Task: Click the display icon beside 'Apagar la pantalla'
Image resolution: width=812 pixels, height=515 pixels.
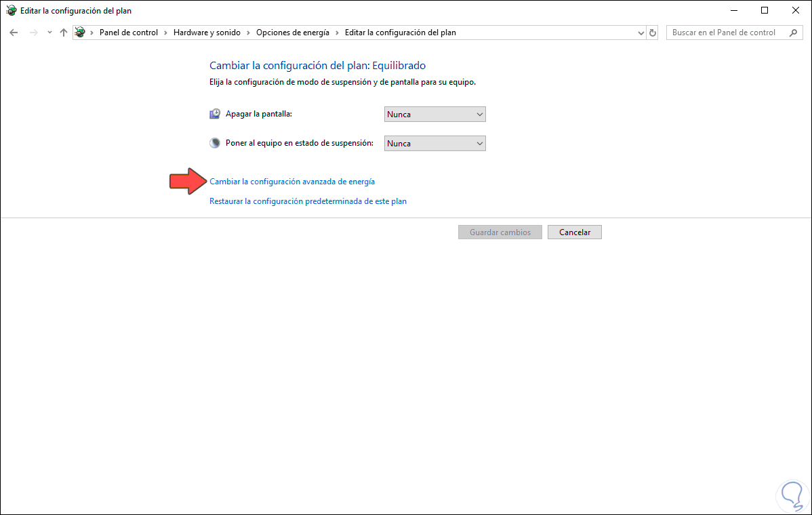Action: coord(214,114)
